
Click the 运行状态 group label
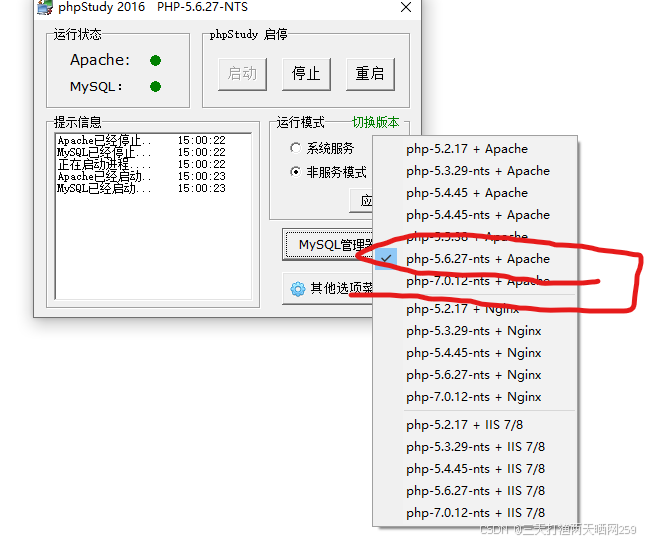click(x=77, y=34)
